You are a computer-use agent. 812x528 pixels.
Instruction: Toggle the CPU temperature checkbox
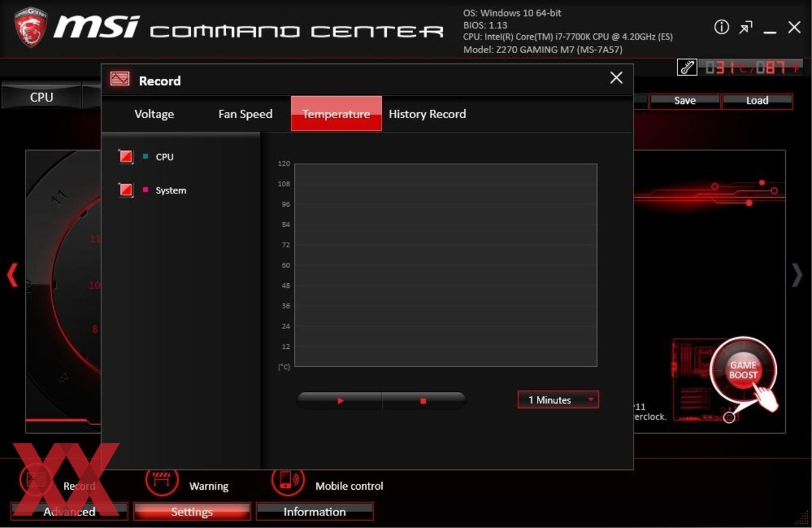pos(126,156)
